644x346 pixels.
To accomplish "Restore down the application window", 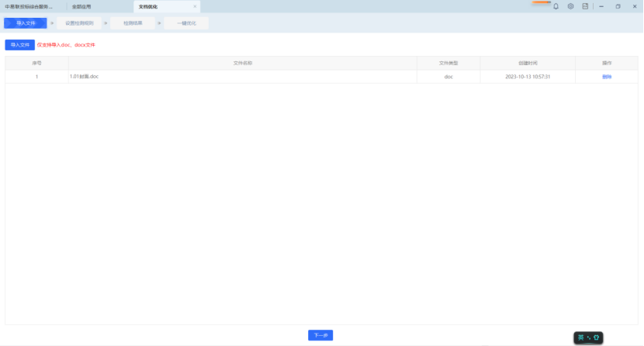I will [618, 6].
